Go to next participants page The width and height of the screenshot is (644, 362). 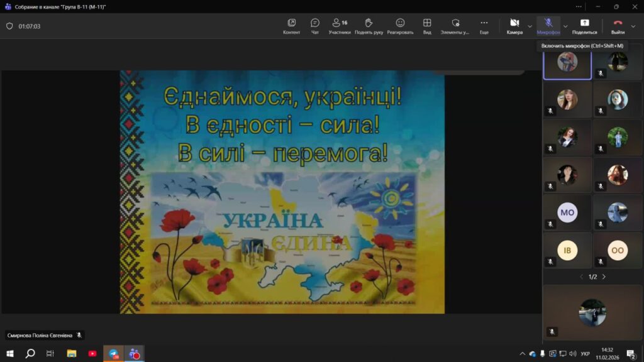[604, 277]
